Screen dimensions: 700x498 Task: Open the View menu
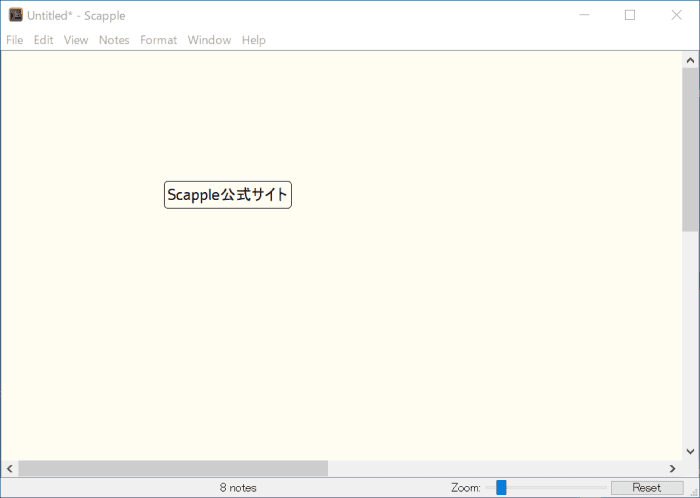click(76, 40)
